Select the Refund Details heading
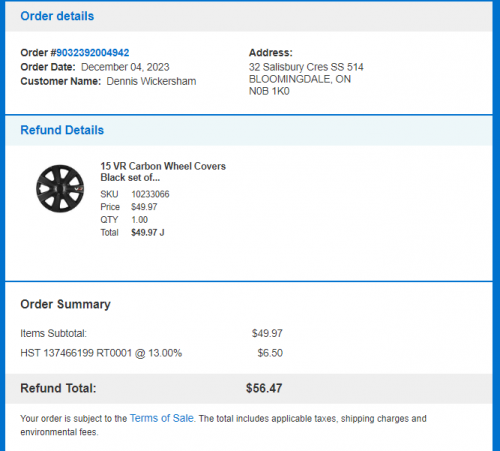This screenshot has height=451, width=500. [62, 130]
